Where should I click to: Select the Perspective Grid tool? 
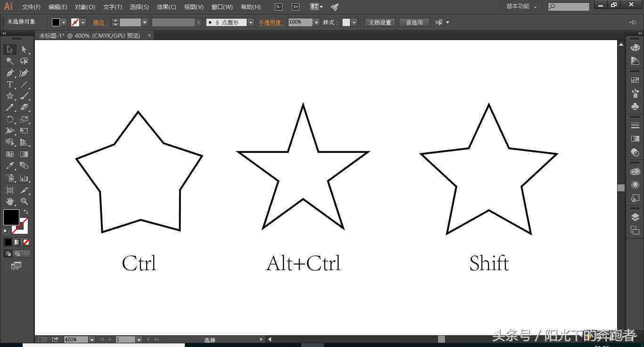click(24, 142)
